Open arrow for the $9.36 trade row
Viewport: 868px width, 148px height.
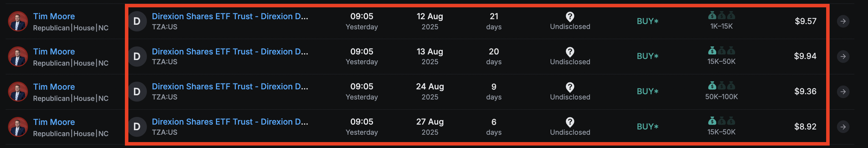click(843, 92)
